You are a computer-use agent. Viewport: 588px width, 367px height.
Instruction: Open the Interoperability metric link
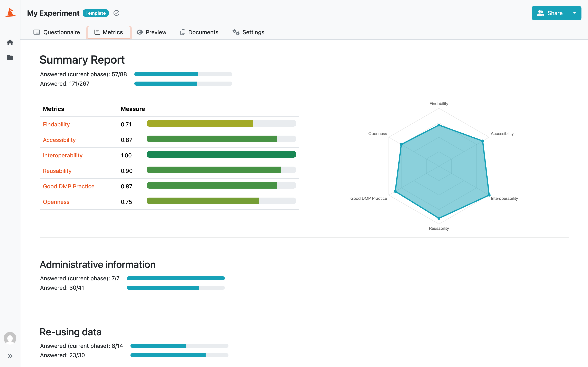[63, 155]
